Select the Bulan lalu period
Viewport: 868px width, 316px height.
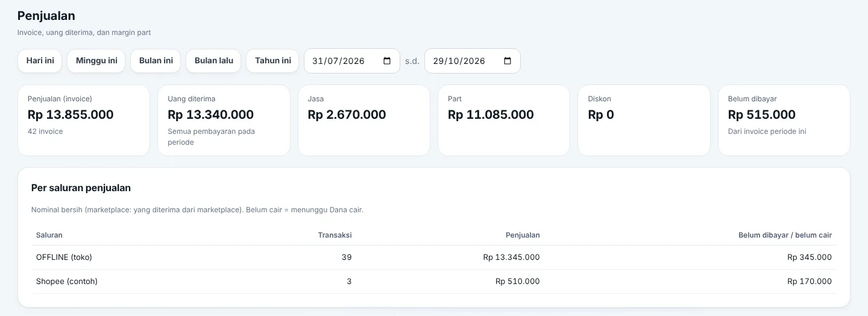pos(213,61)
